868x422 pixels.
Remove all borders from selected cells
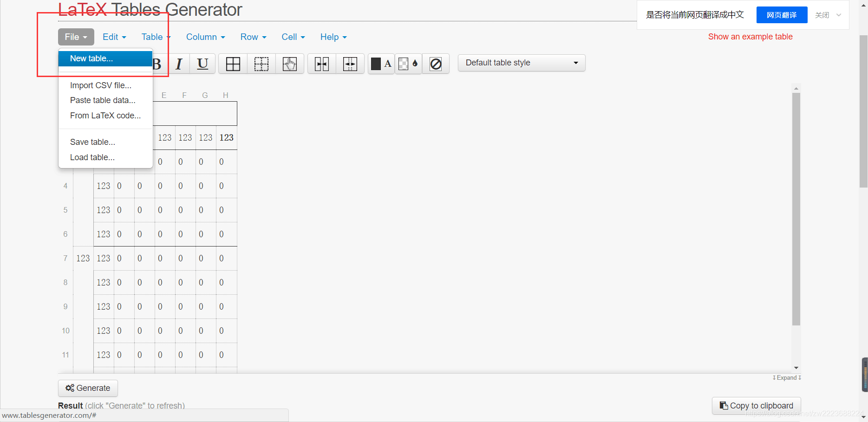tap(261, 64)
